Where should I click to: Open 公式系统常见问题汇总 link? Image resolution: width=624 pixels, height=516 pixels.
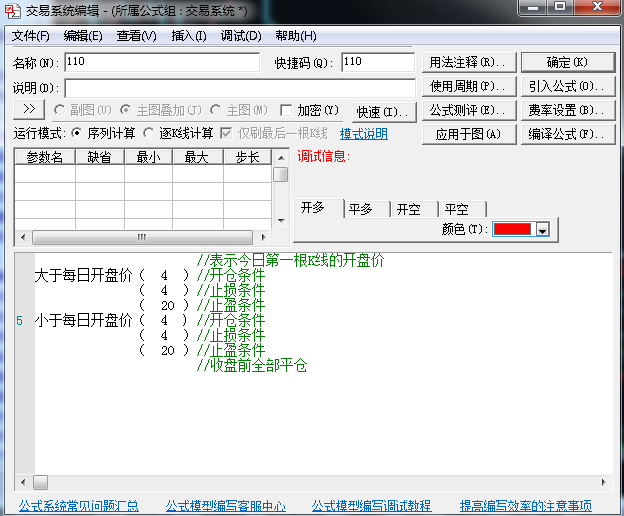78,506
